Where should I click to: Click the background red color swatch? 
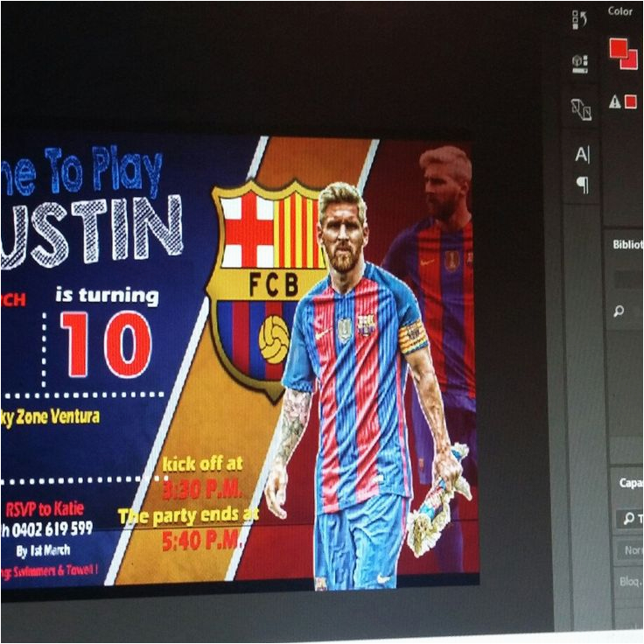tap(631, 60)
